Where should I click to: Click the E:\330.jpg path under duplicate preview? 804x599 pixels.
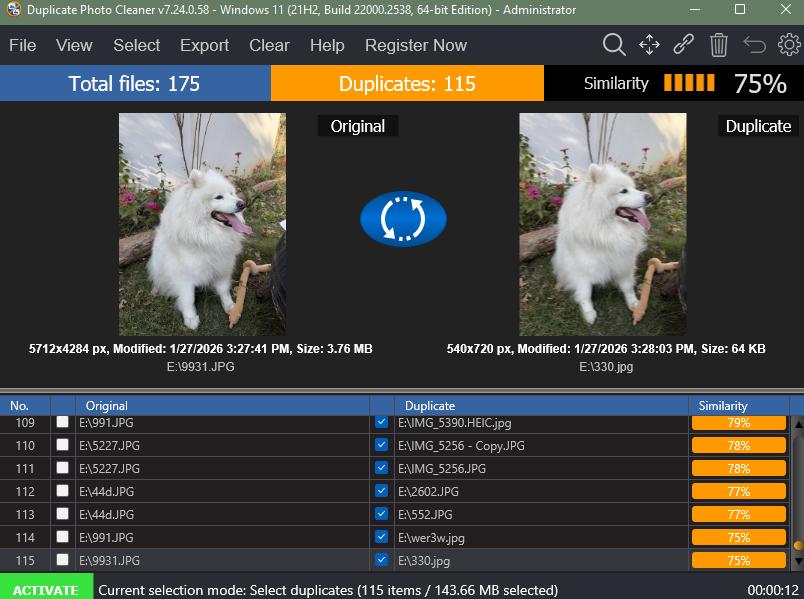(x=606, y=367)
